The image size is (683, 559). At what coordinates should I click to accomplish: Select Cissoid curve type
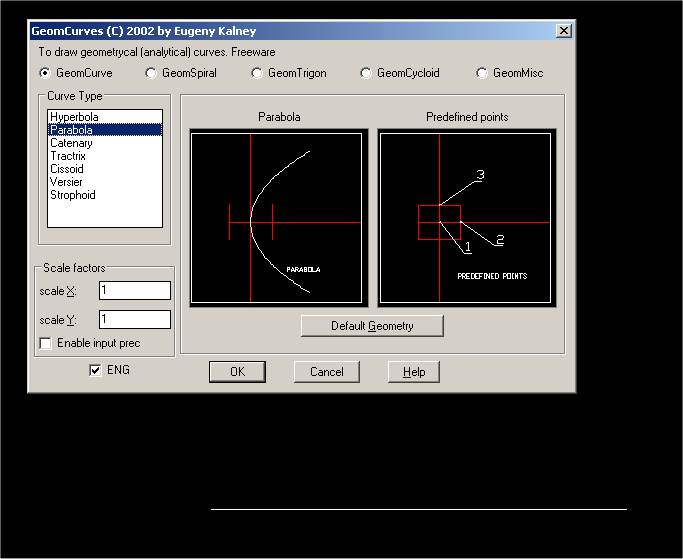[x=67, y=169]
